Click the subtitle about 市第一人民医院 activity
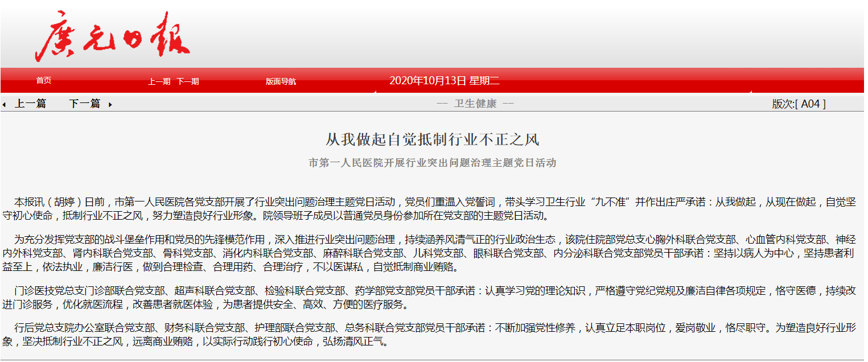The width and height of the screenshot is (868, 362). (x=432, y=163)
